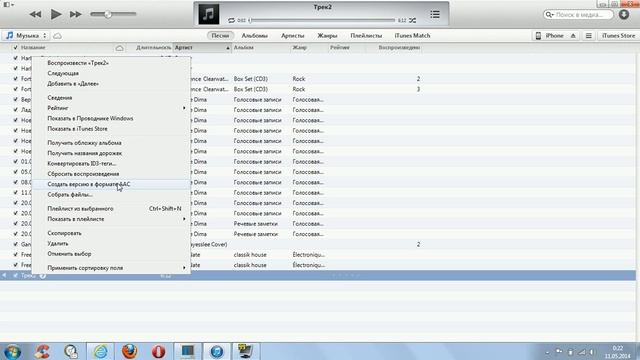This screenshot has width=640, height=360.
Task: Toggle checkbox of the 11.0 row
Action: [16, 193]
